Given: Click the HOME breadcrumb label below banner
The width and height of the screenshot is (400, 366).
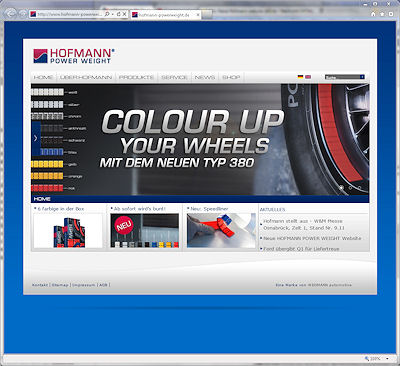Looking at the screenshot, I should tap(42, 199).
